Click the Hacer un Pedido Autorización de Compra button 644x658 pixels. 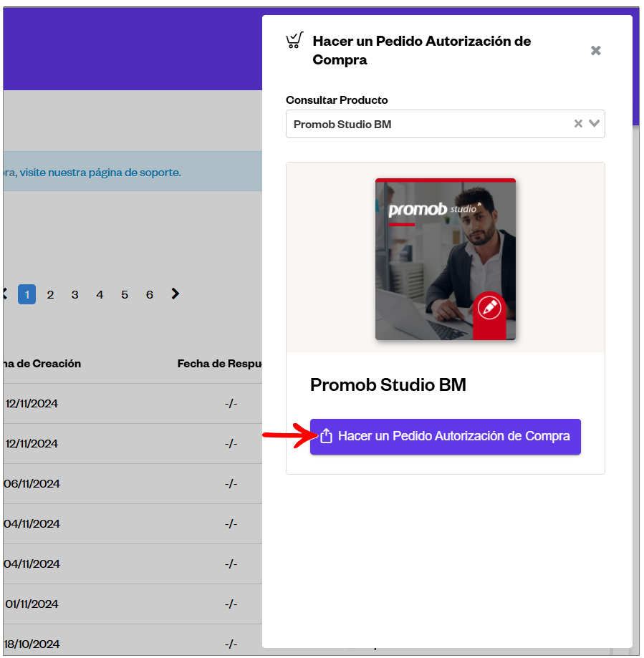click(445, 437)
